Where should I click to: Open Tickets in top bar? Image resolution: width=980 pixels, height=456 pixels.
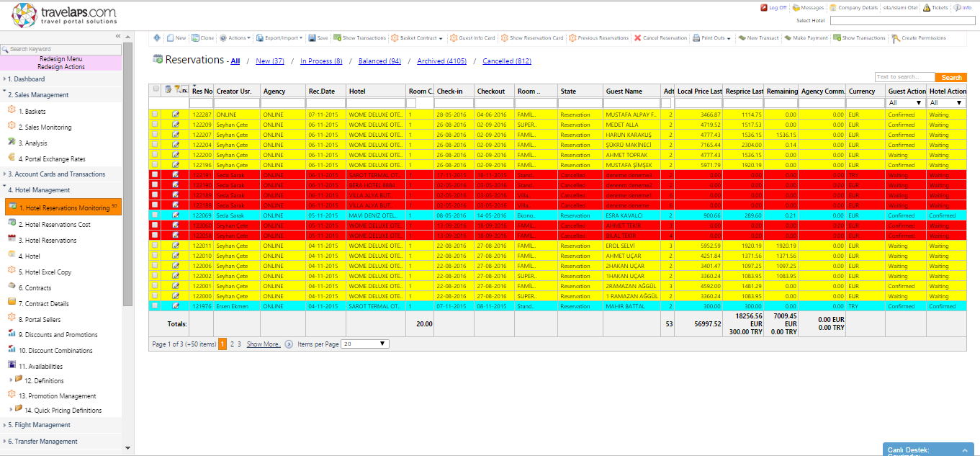935,8
